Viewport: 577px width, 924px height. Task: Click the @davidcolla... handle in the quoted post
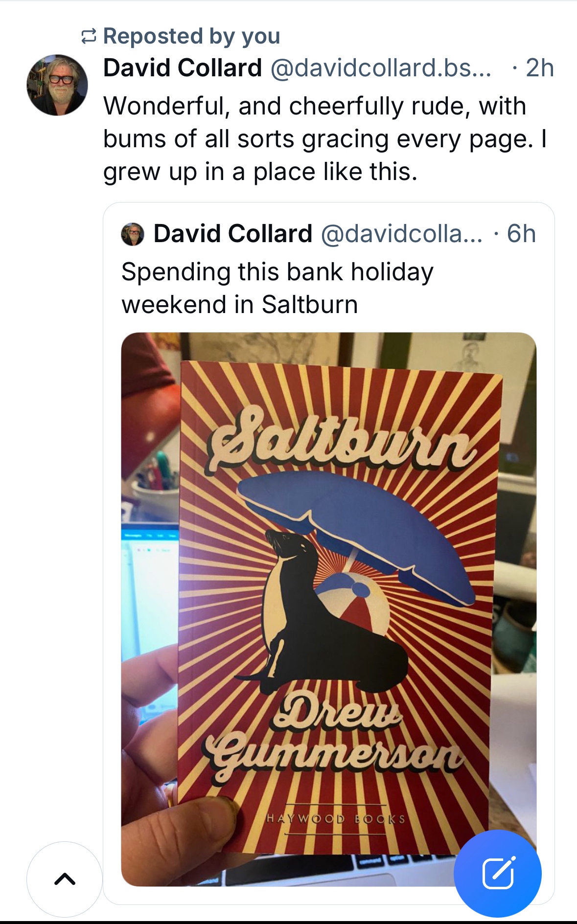[x=401, y=233]
